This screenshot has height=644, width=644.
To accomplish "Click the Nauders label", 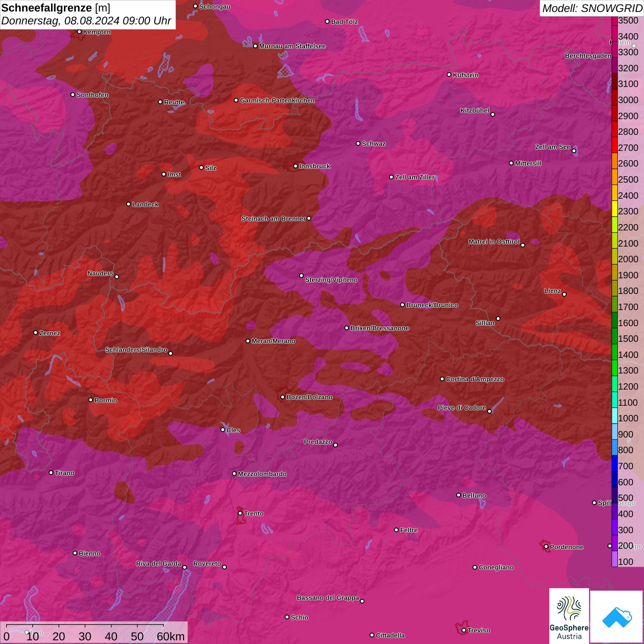I will point(100,273).
